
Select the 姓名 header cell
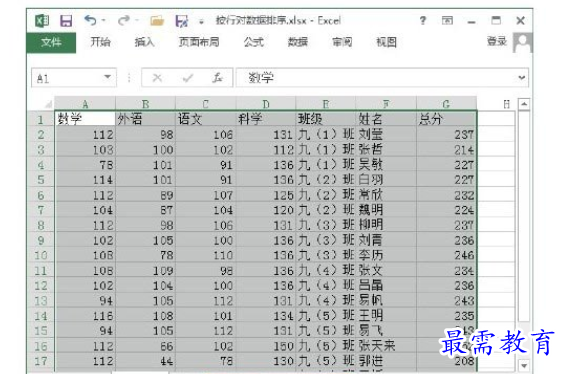tap(386, 119)
